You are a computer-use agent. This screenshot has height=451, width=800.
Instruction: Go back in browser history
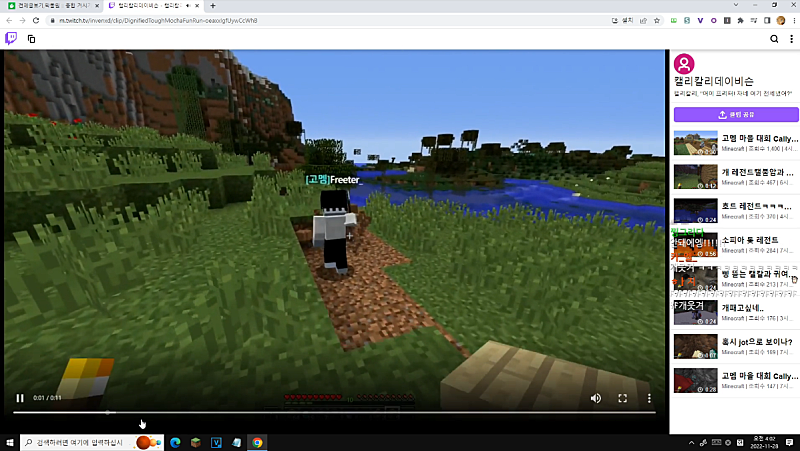click(x=9, y=20)
